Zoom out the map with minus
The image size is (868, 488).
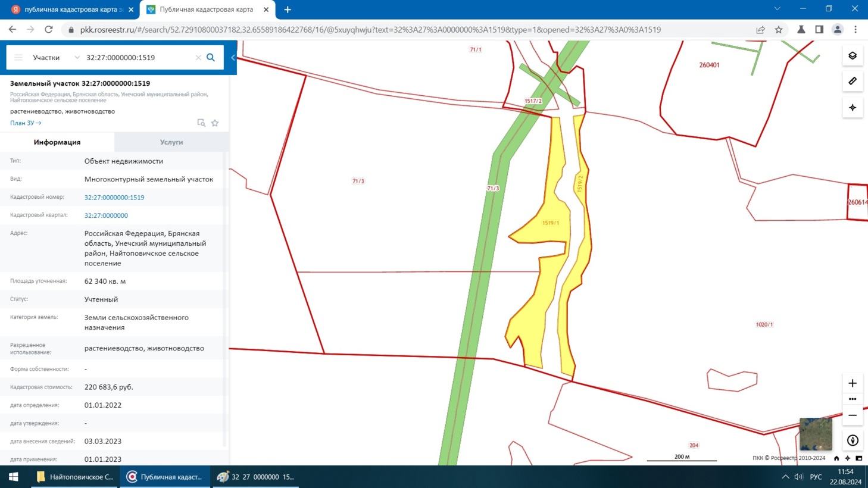[x=853, y=415]
